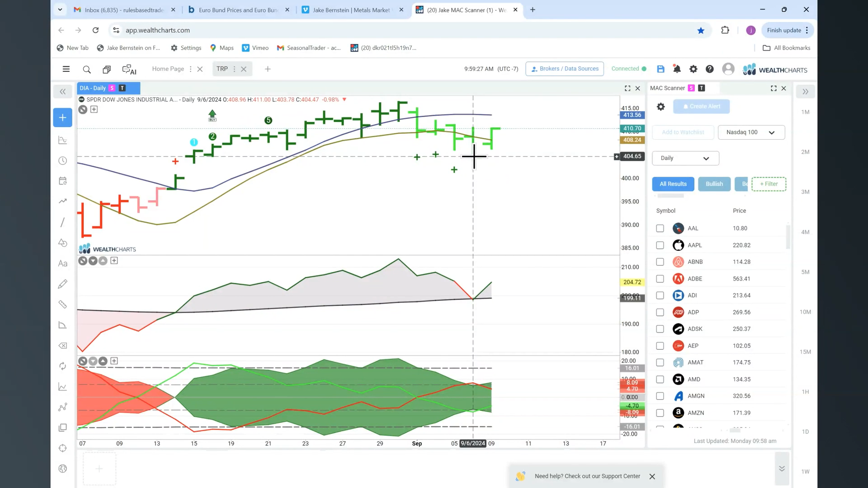Viewport: 868px width, 488px height.
Task: Click Brokers / Data Sources button
Action: click(565, 69)
